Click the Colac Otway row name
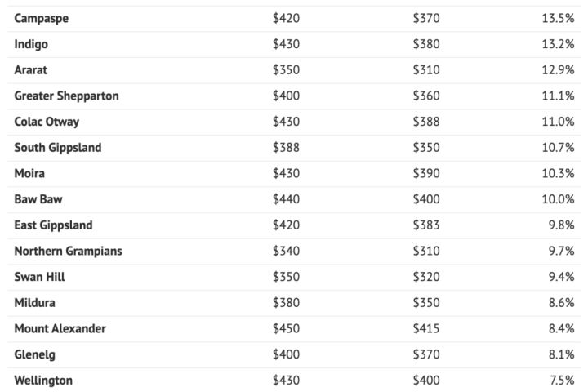This screenshot has height=392, width=588. click(47, 122)
